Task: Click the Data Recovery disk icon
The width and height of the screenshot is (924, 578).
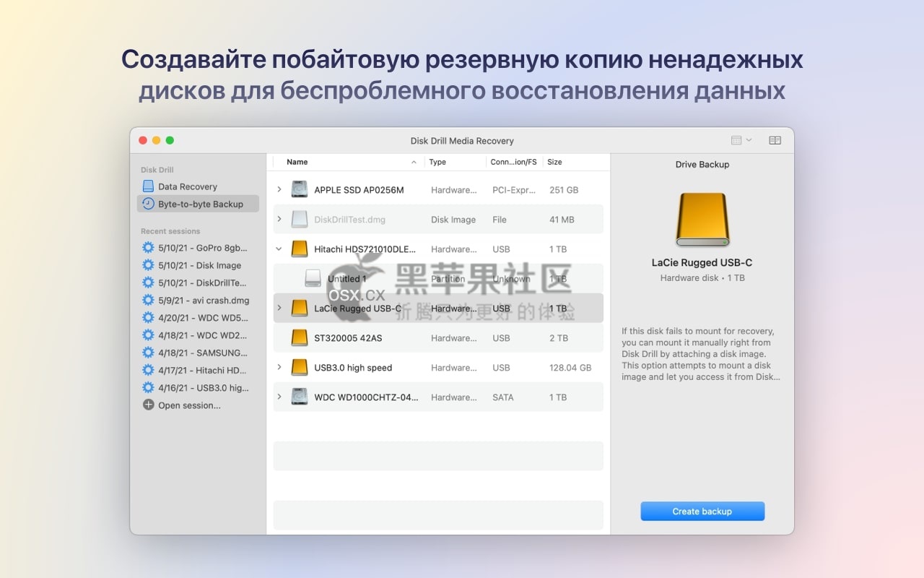Action: pos(148,186)
